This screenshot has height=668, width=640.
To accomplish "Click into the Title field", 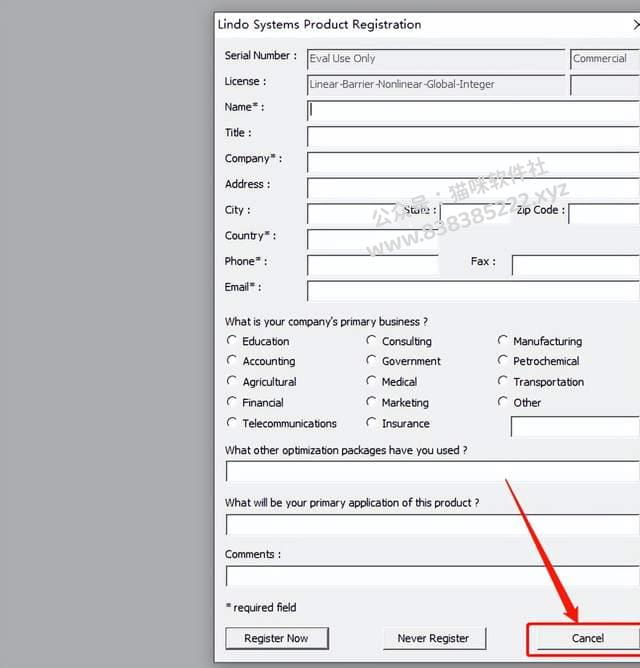I will click(473, 137).
